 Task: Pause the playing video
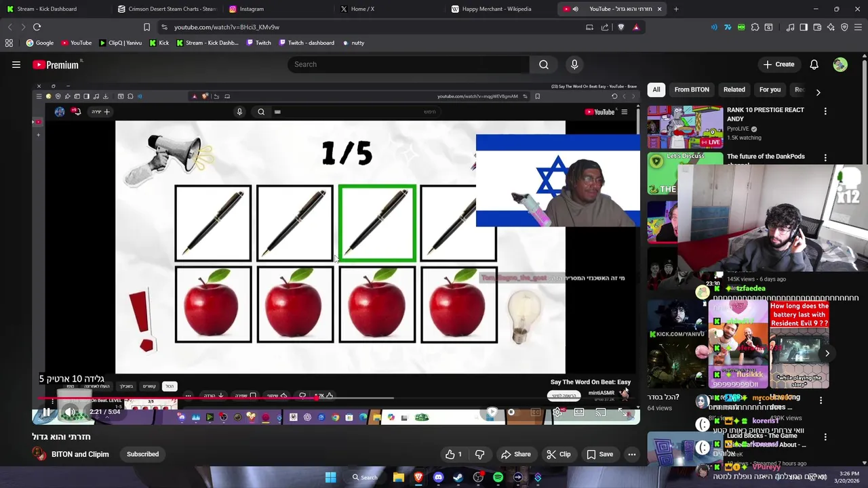[46, 412]
